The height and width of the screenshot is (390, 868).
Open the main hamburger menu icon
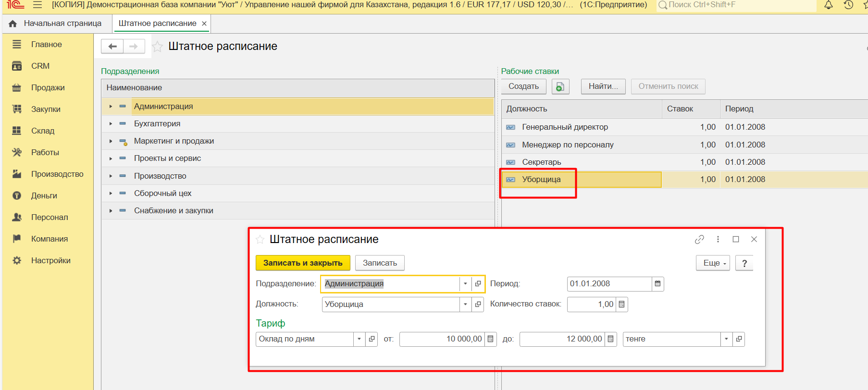point(37,5)
